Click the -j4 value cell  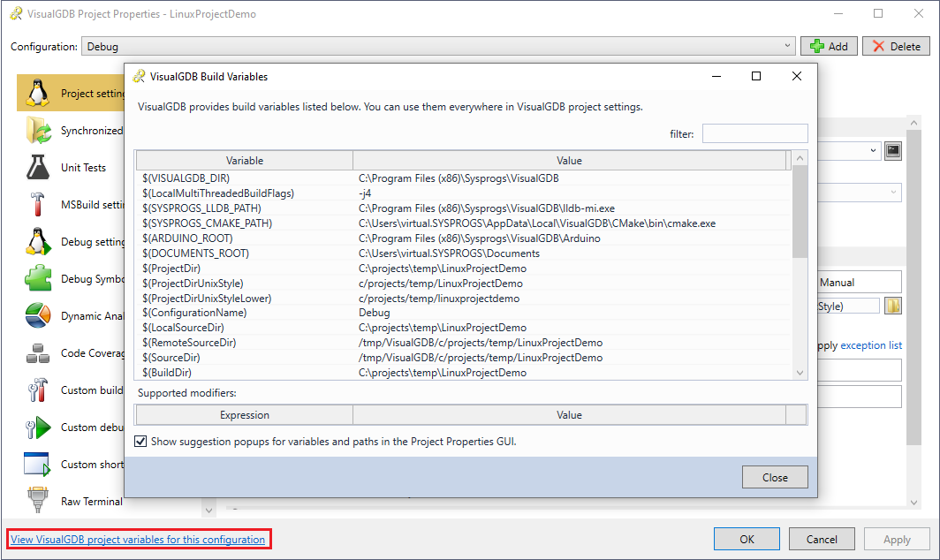click(365, 193)
